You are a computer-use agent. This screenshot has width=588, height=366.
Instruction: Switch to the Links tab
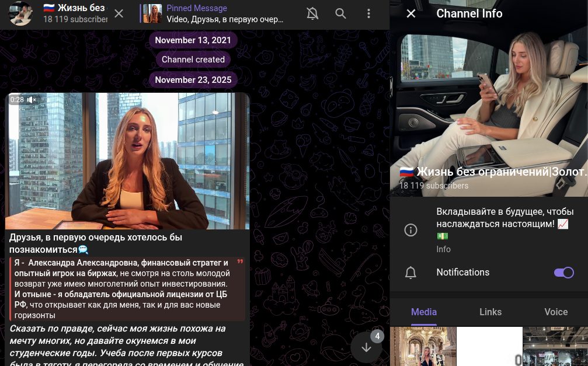tap(490, 312)
